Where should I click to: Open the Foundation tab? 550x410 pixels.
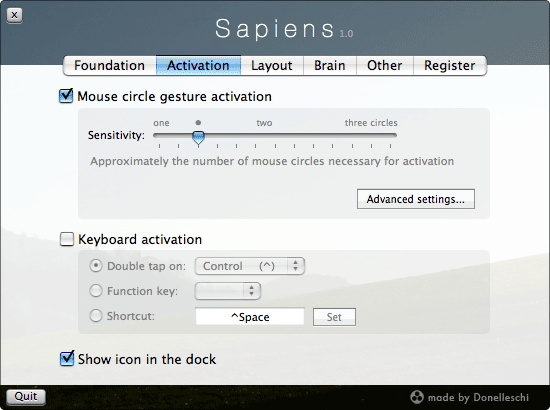[x=109, y=66]
